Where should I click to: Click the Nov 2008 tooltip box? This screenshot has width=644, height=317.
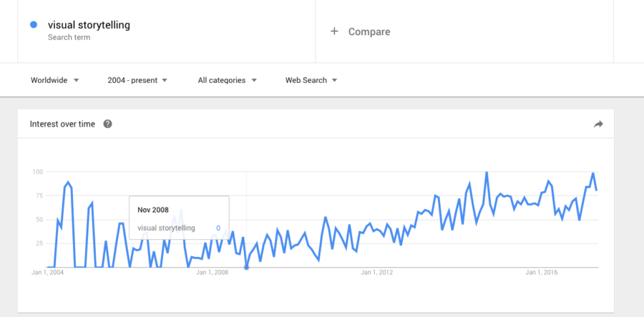tap(179, 218)
